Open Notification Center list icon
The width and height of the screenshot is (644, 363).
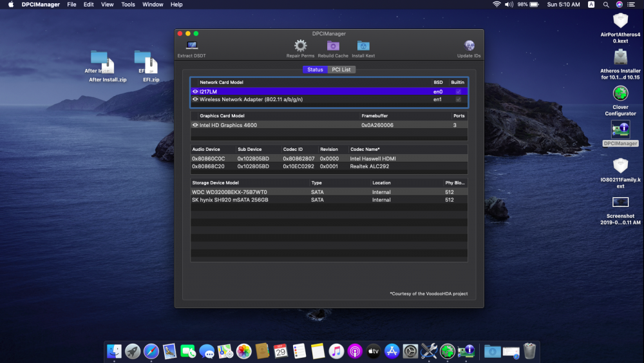[631, 5]
